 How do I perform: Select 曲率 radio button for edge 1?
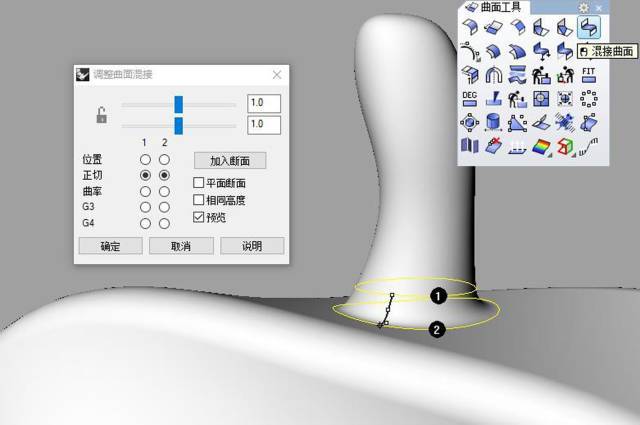pyautogui.click(x=145, y=191)
